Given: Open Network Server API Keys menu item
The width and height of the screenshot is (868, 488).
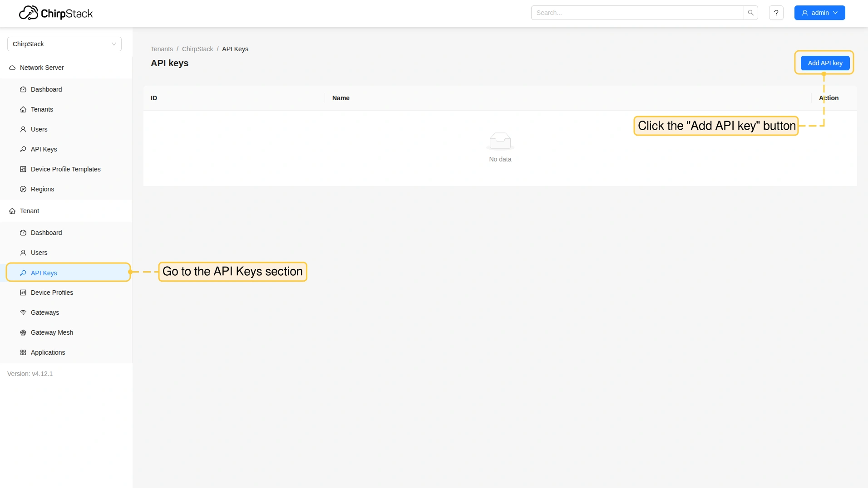Looking at the screenshot, I should (44, 149).
